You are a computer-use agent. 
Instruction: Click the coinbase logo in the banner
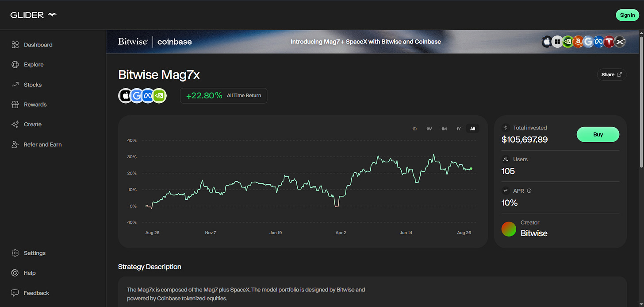pyautogui.click(x=175, y=42)
